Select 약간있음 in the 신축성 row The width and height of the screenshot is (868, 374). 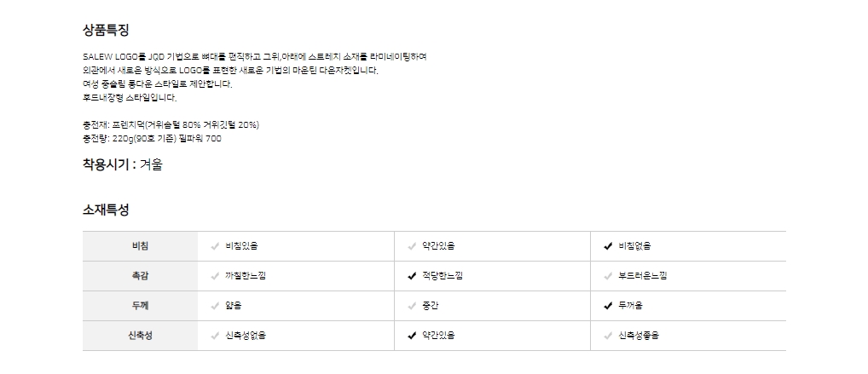(x=412, y=336)
